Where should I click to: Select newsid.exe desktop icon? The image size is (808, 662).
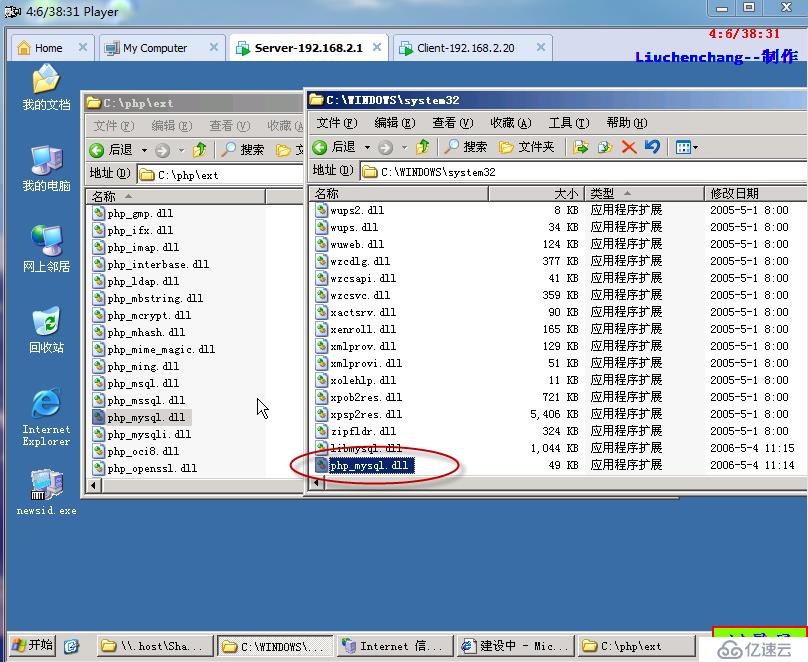46,492
